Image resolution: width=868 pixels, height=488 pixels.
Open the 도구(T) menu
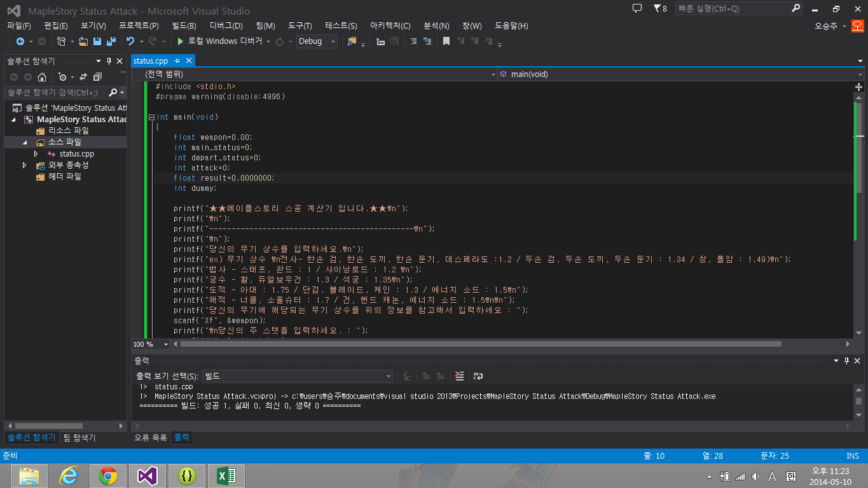[300, 26]
